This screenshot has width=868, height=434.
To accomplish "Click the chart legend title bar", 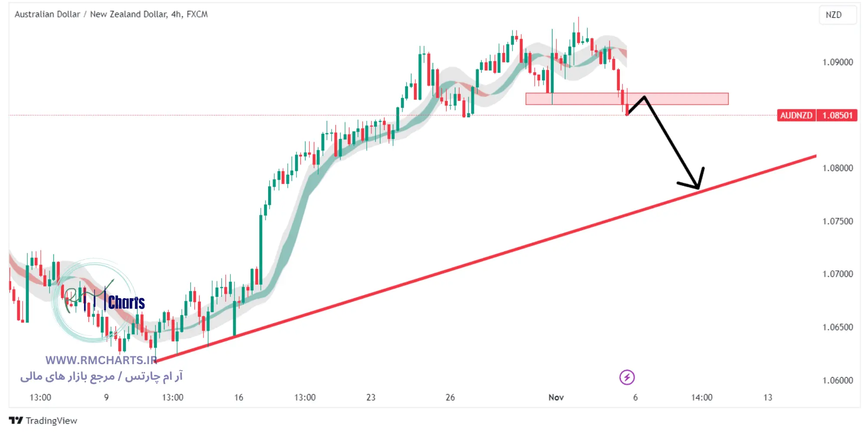I will (111, 14).
